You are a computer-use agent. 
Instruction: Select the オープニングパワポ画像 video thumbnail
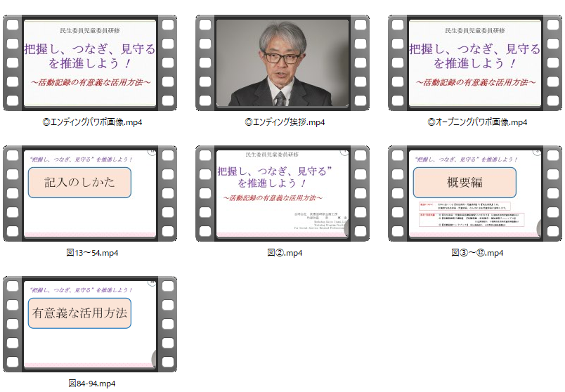pos(475,63)
